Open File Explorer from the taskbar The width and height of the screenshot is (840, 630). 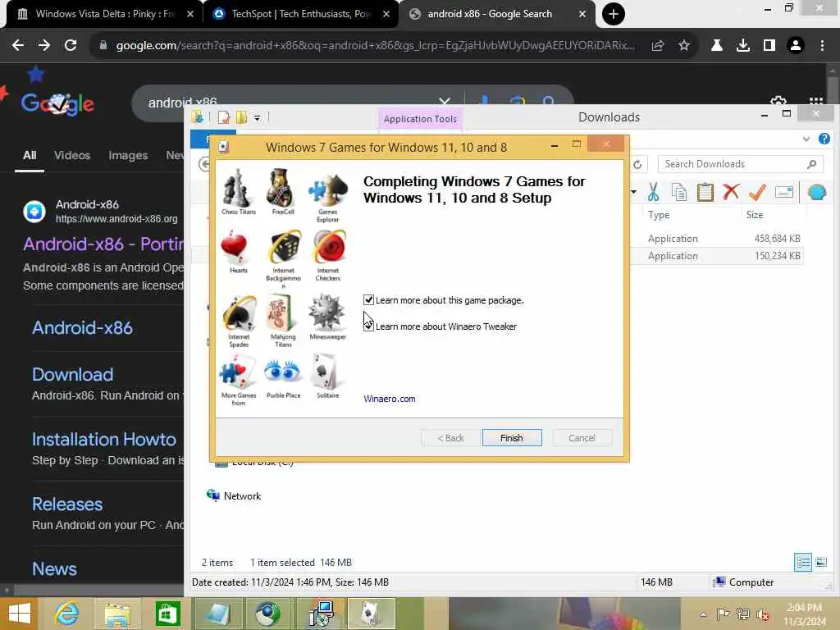(117, 614)
